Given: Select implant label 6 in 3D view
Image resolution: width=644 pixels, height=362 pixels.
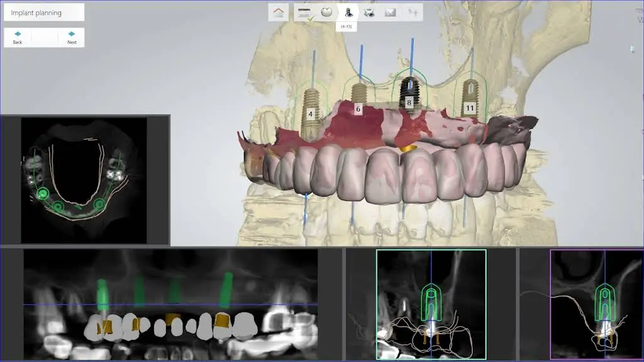Looking at the screenshot, I should 358,109.
